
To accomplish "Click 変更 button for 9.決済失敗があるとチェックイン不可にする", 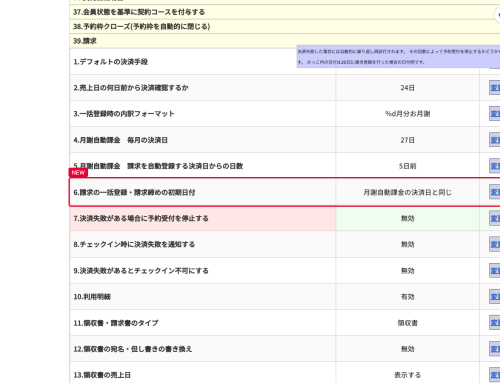I will click(x=495, y=271).
